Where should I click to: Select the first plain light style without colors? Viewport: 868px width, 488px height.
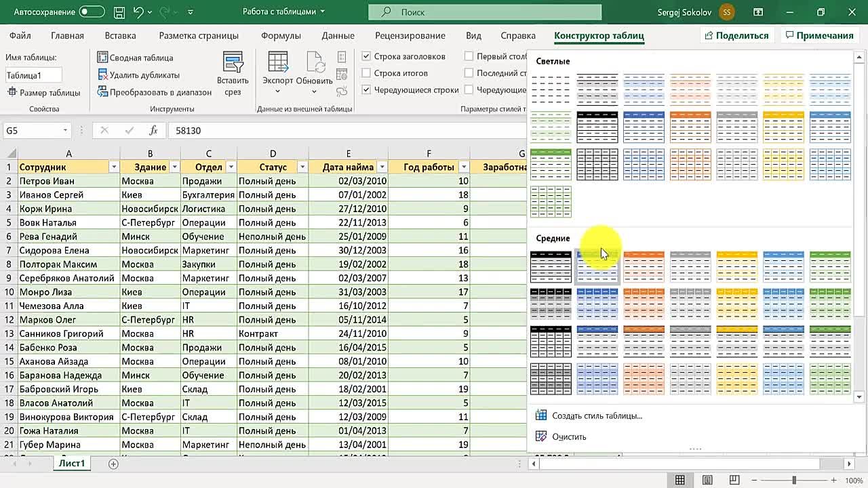[x=551, y=89]
